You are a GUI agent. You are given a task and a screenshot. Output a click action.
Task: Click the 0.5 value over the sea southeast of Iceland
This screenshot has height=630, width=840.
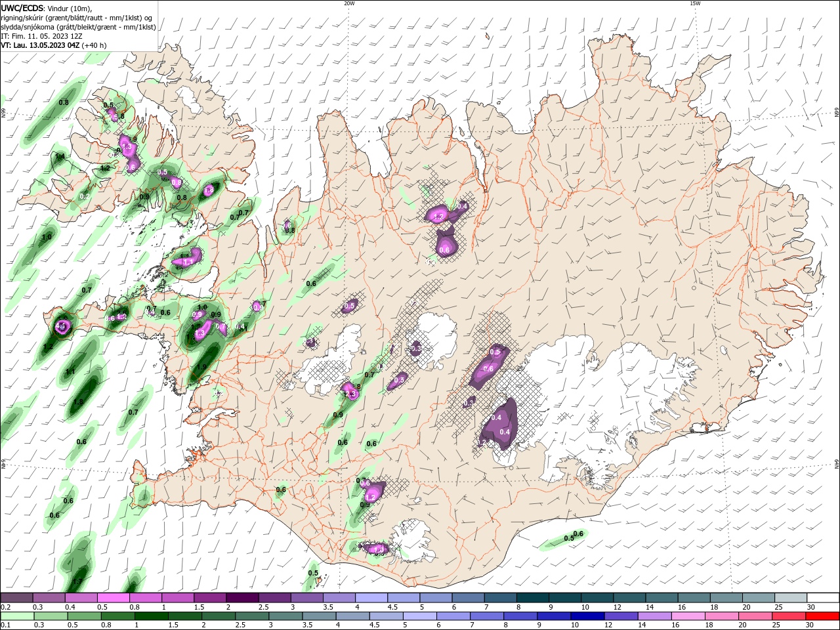click(x=569, y=537)
